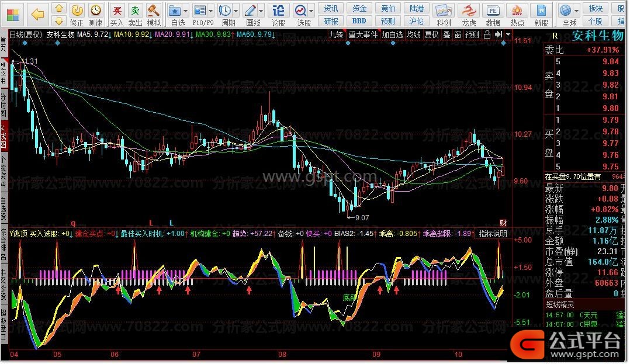Toggle 九转 indicator on chart

[336, 34]
